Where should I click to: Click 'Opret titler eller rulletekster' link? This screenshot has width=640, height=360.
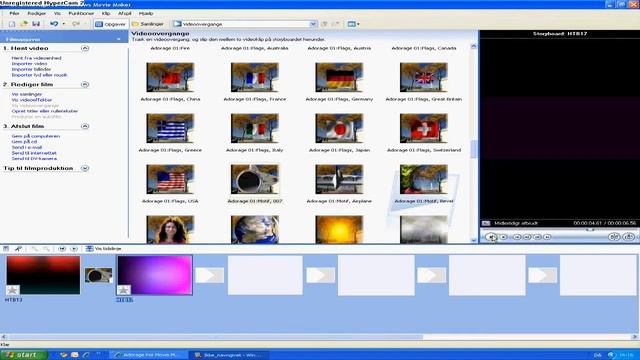coord(45,111)
